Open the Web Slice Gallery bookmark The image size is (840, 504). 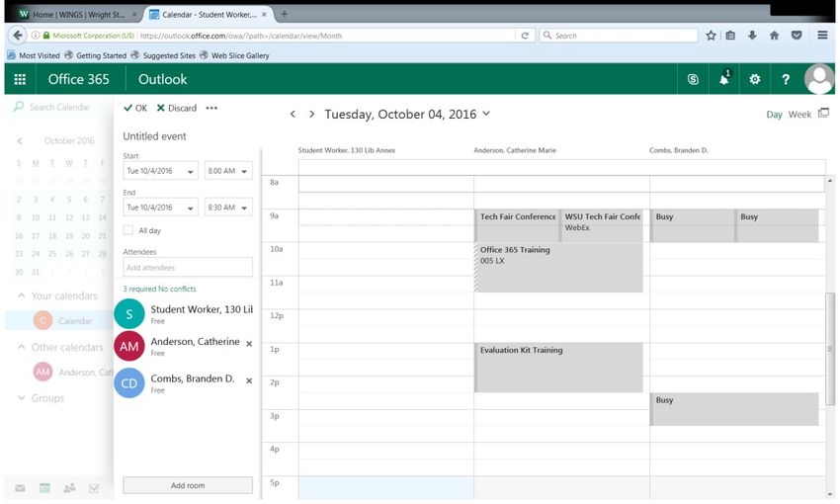click(x=234, y=55)
